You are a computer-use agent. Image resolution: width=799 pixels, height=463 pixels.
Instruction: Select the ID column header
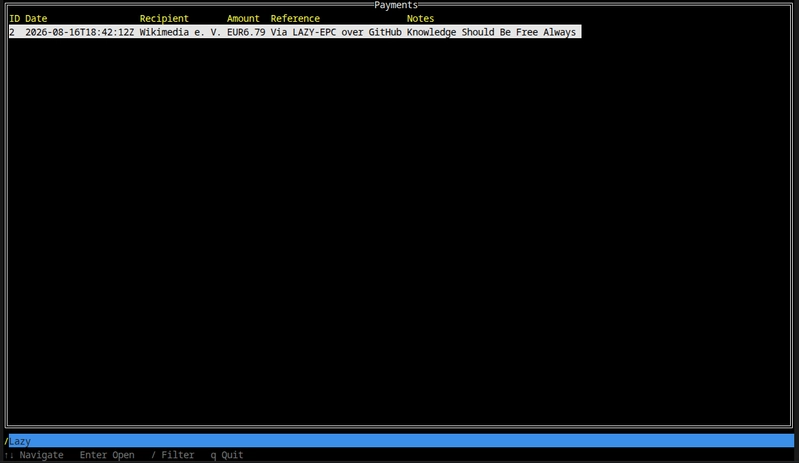point(14,18)
